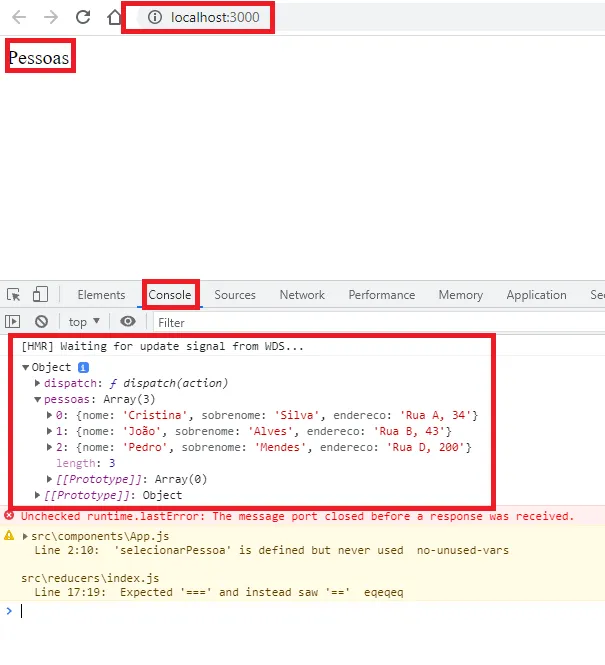605x665 pixels.
Task: Open the Sources tab
Action: click(x=235, y=295)
